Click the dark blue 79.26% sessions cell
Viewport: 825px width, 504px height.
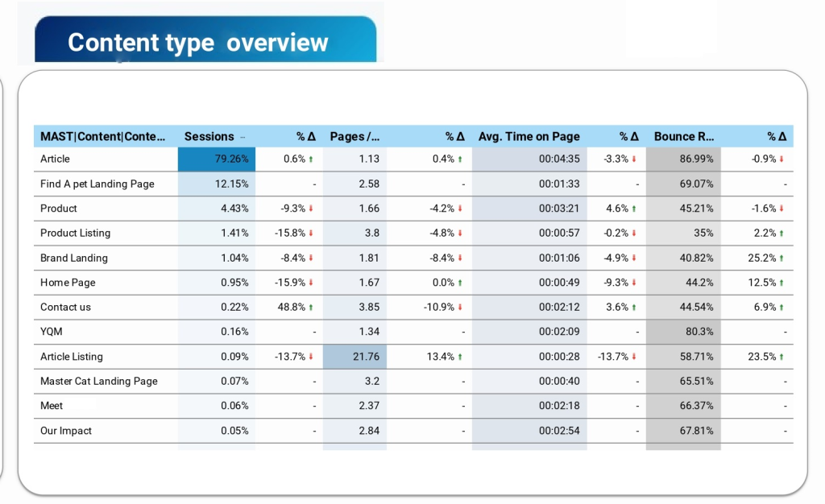tap(217, 159)
